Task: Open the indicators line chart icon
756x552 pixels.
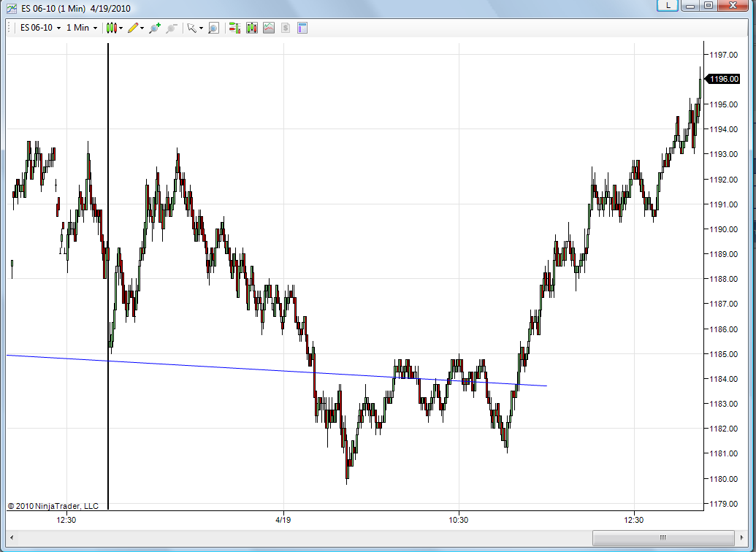Action: pyautogui.click(x=269, y=28)
